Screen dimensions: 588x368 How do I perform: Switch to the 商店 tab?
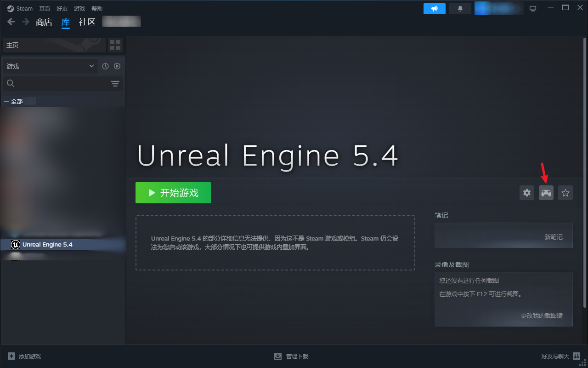(44, 22)
